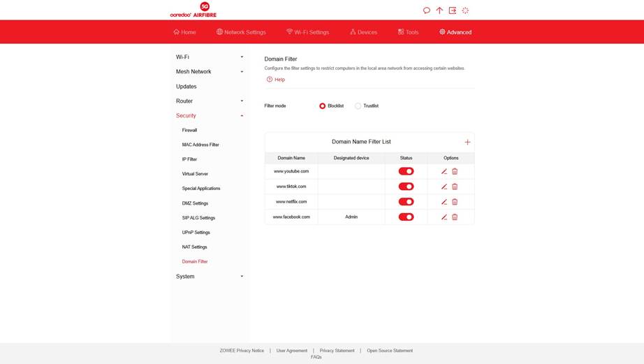Collapse the Security sidebar section arrow

tap(242, 116)
